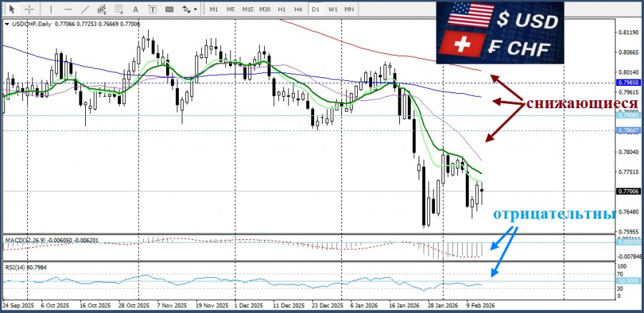Click the 23 Dec 2025 date label
This screenshot has height=313, width=644.
coord(327,307)
